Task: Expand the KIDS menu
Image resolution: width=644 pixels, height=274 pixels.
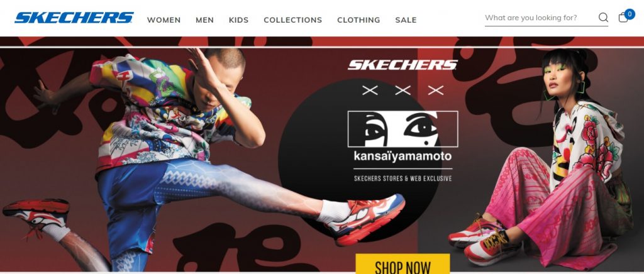Action: tap(238, 19)
